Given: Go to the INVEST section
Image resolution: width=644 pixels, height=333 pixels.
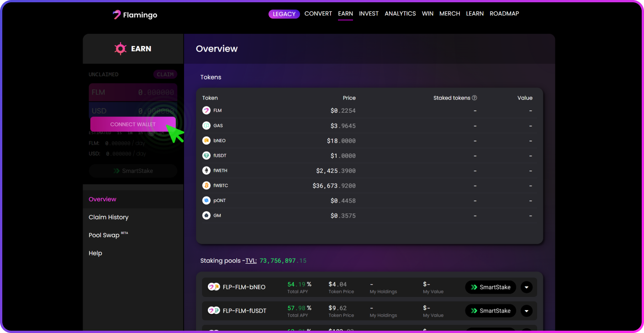Looking at the screenshot, I should tap(369, 14).
